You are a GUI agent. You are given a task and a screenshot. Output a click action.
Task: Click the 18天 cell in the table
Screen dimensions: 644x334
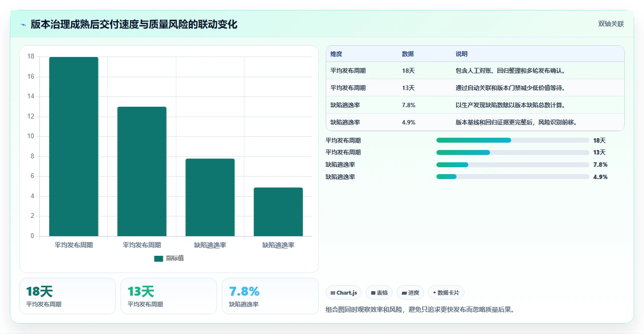[408, 71]
